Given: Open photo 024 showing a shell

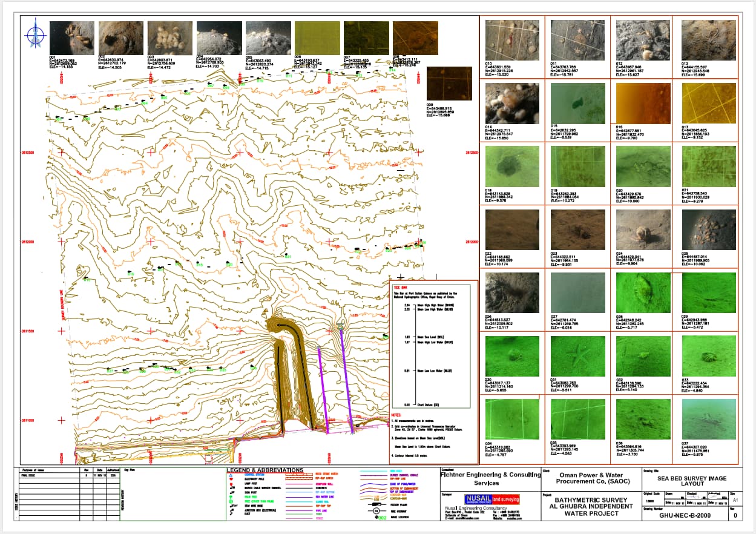Looking at the screenshot, I should coord(643,230).
